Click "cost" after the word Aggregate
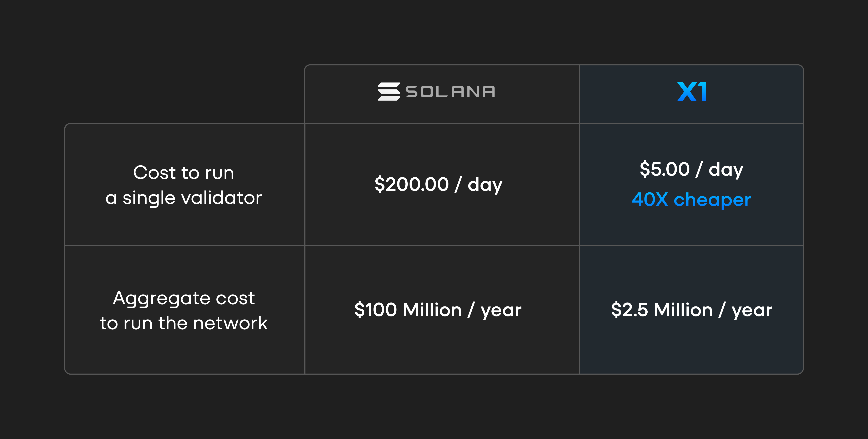Screen dimensions: 868x439 [x=235, y=299]
